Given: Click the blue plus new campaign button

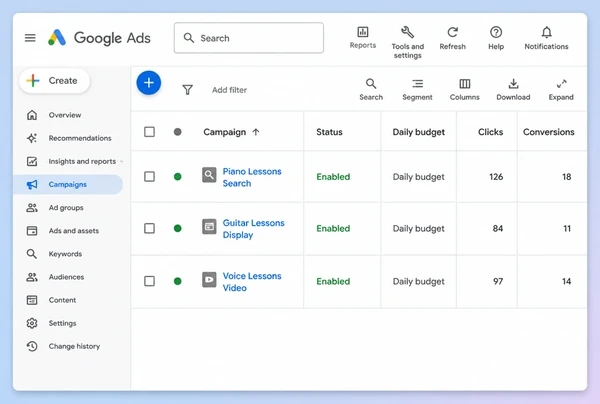Looking at the screenshot, I should click(x=149, y=83).
